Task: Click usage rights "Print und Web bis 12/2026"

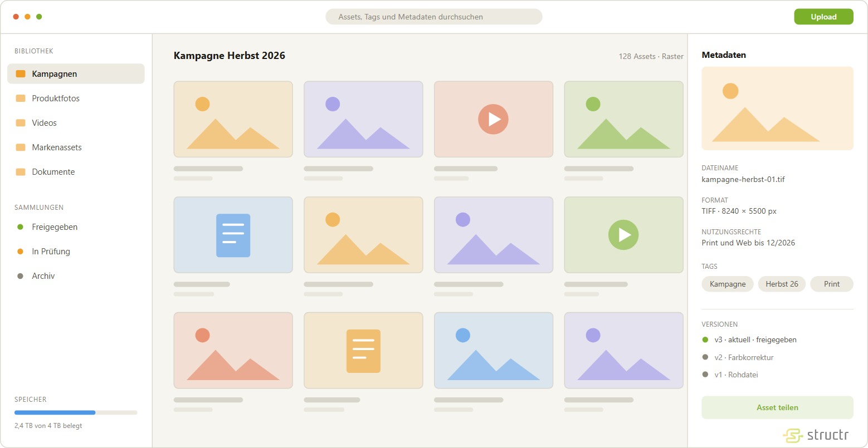Action: (748, 243)
